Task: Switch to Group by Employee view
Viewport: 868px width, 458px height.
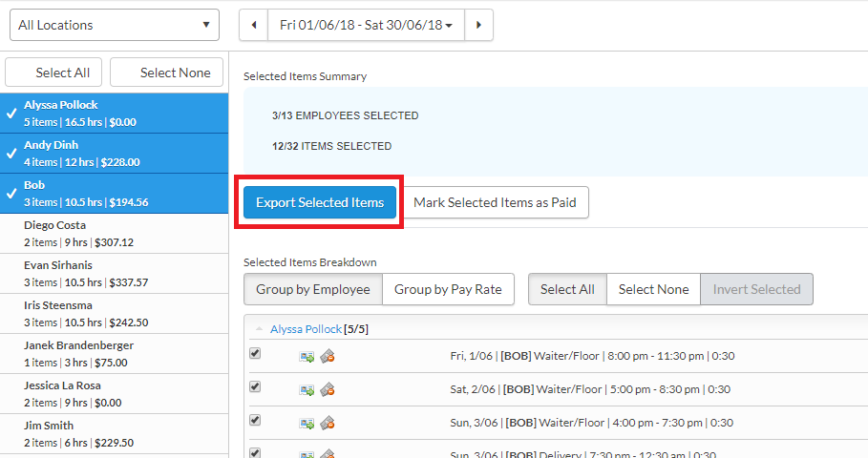Action: tap(313, 289)
